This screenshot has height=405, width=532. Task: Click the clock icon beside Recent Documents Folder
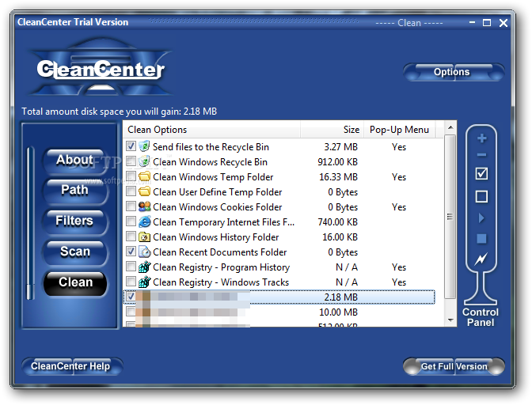[144, 252]
